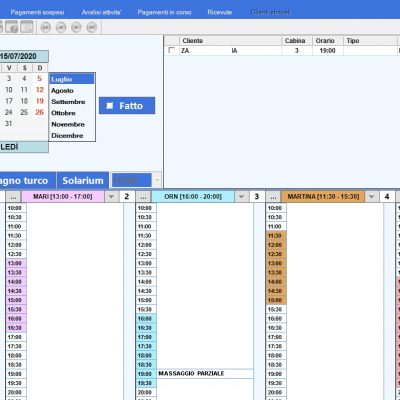
Task: Click 10:00 slot in MARI column
Action: (x=16, y=208)
